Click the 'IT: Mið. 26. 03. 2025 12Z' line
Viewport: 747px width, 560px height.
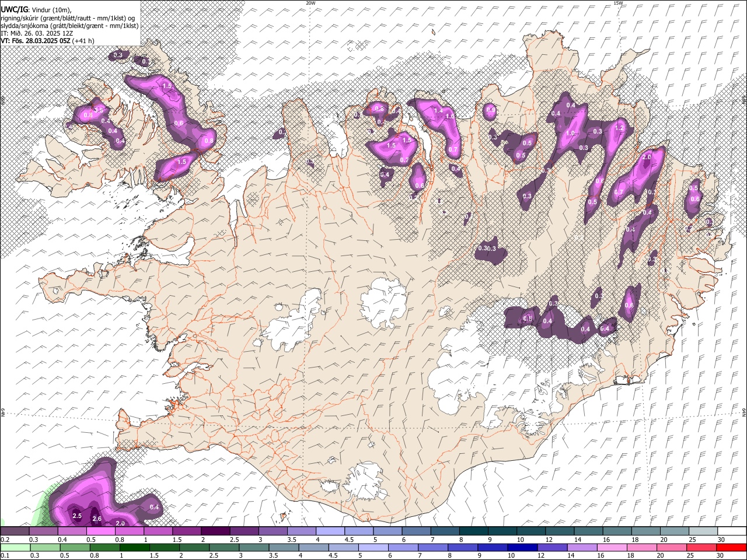point(37,33)
